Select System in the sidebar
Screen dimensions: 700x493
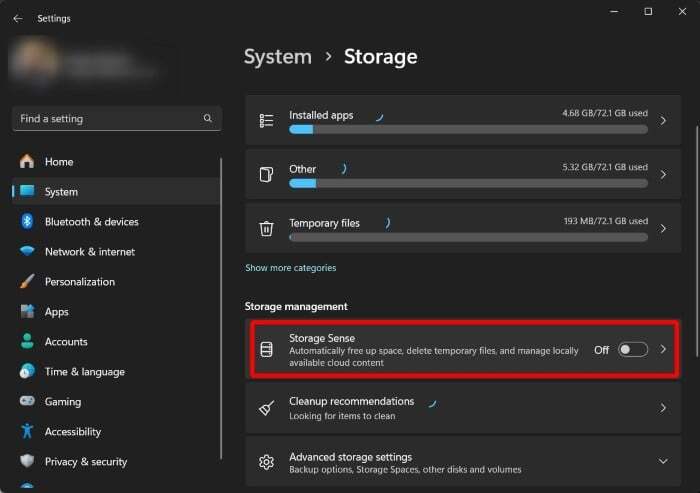(x=116, y=192)
